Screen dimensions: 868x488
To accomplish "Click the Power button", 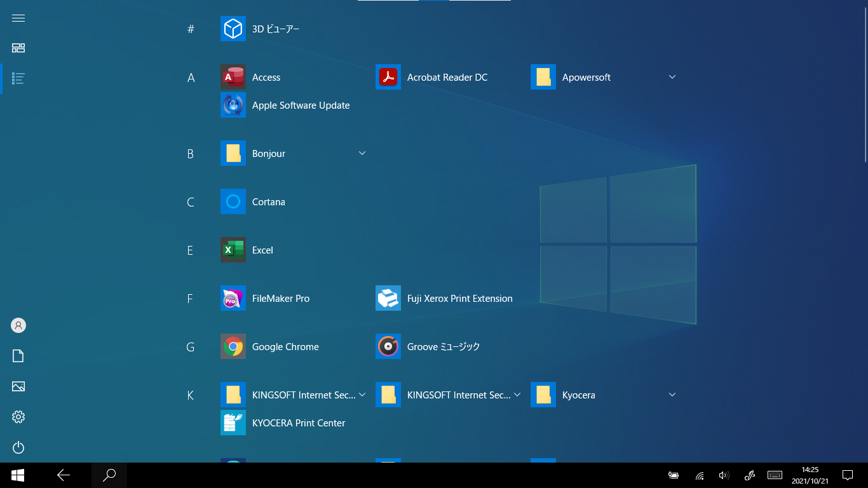I will coord(18,447).
